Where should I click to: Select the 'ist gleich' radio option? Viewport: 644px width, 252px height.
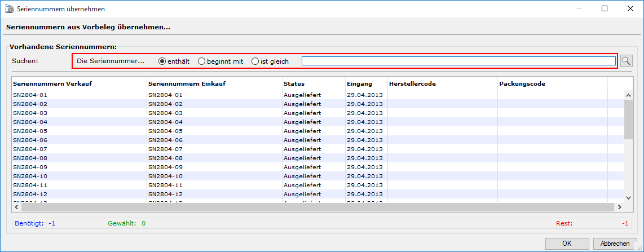tap(255, 61)
